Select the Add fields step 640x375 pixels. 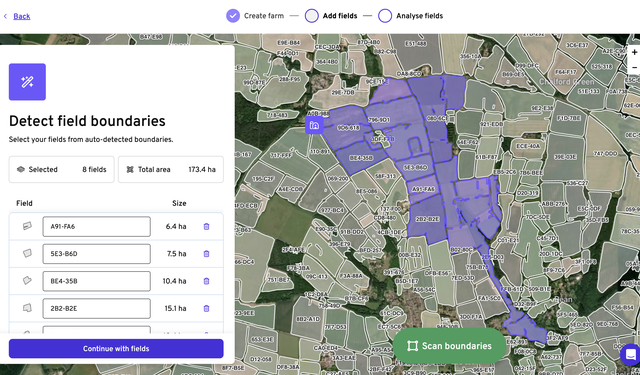pos(331,16)
